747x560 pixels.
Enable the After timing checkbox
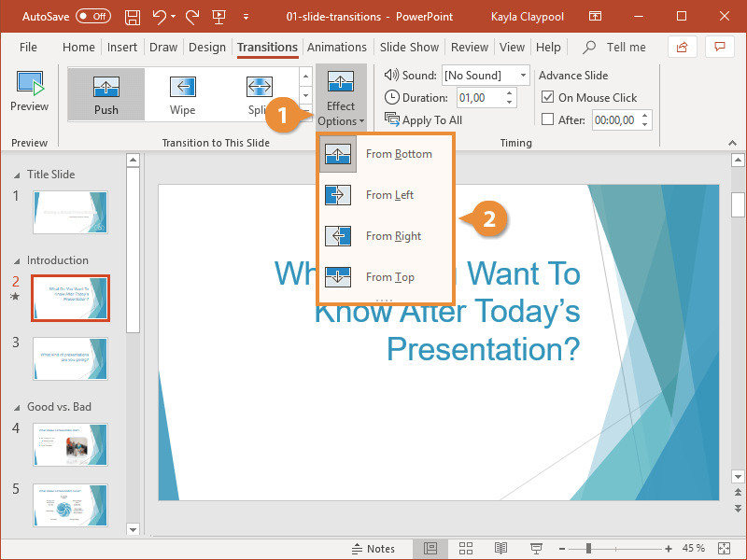[x=549, y=119]
